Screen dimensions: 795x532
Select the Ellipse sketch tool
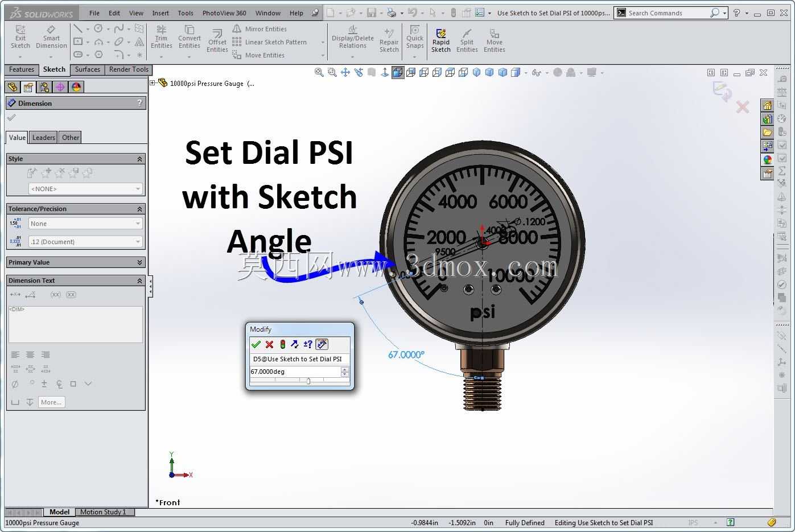pos(119,42)
